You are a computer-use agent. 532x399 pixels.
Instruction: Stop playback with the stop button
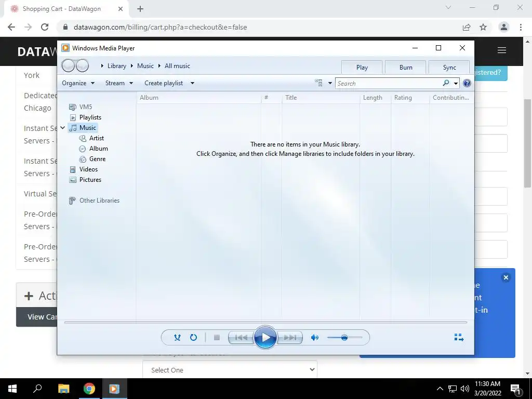click(x=217, y=337)
